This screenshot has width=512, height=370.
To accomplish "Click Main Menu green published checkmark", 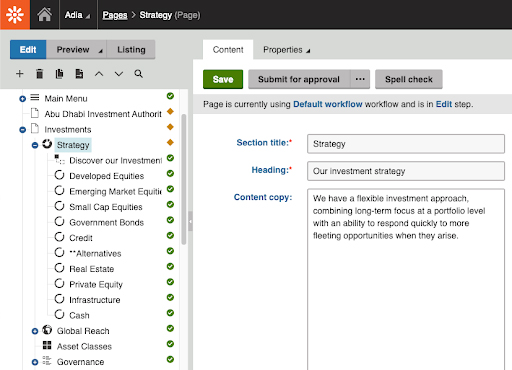I will (170, 96).
